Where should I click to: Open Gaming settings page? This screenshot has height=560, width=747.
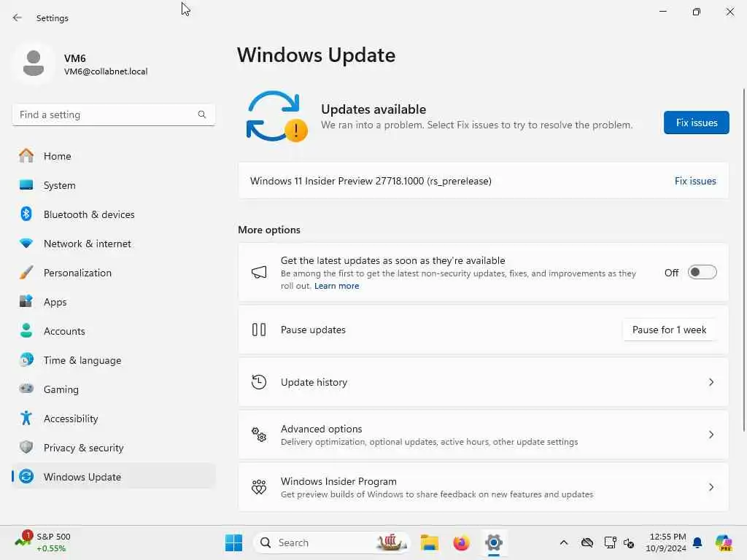tap(113, 389)
